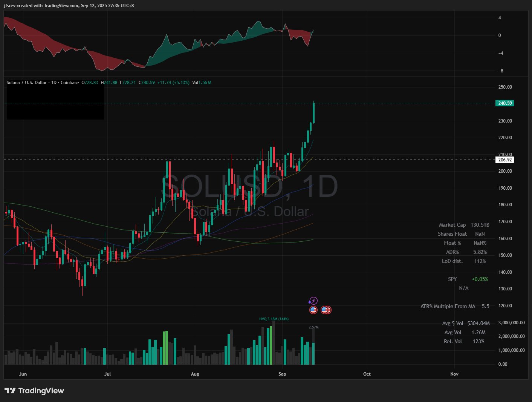Click the NaN% value beside Float %
This screenshot has width=532, height=402.
coord(480,243)
